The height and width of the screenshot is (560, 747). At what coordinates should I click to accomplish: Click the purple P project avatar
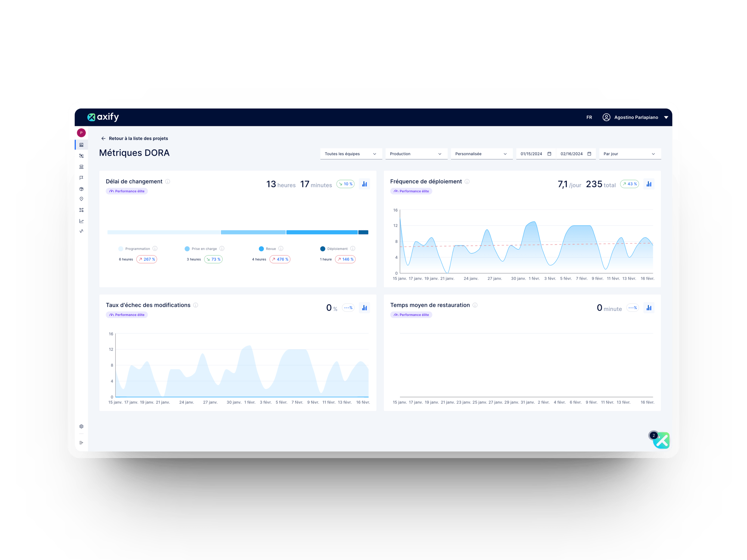click(x=81, y=133)
